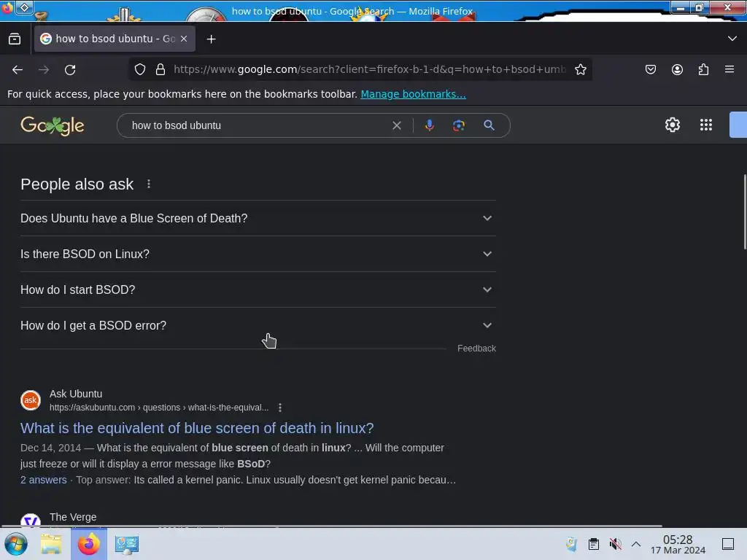This screenshot has height=560, width=747.
Task: Start voice search with microphone
Action: coord(429,125)
